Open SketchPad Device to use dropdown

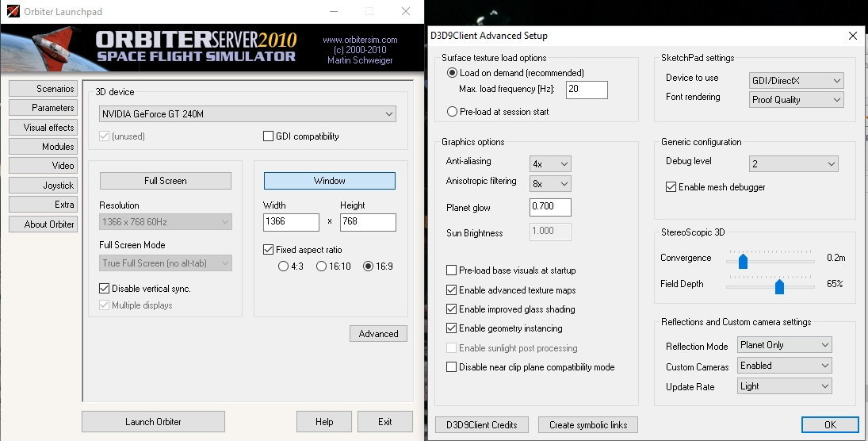click(796, 81)
